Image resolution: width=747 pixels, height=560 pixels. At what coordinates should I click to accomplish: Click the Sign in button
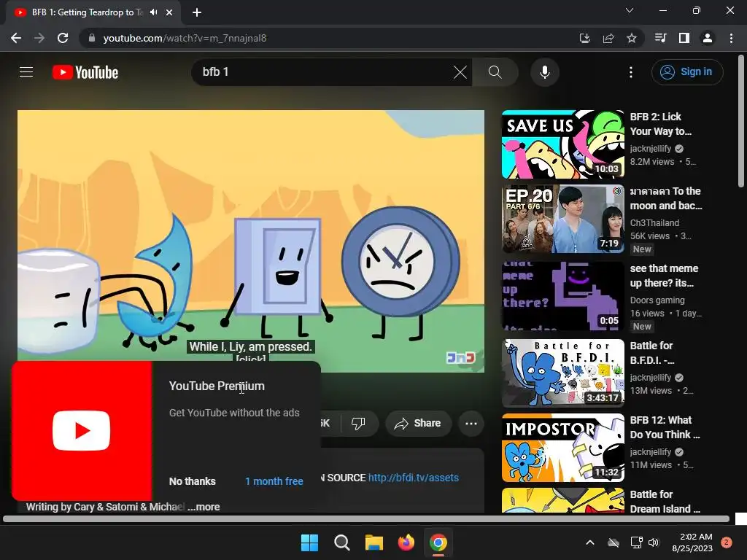pyautogui.click(x=687, y=72)
